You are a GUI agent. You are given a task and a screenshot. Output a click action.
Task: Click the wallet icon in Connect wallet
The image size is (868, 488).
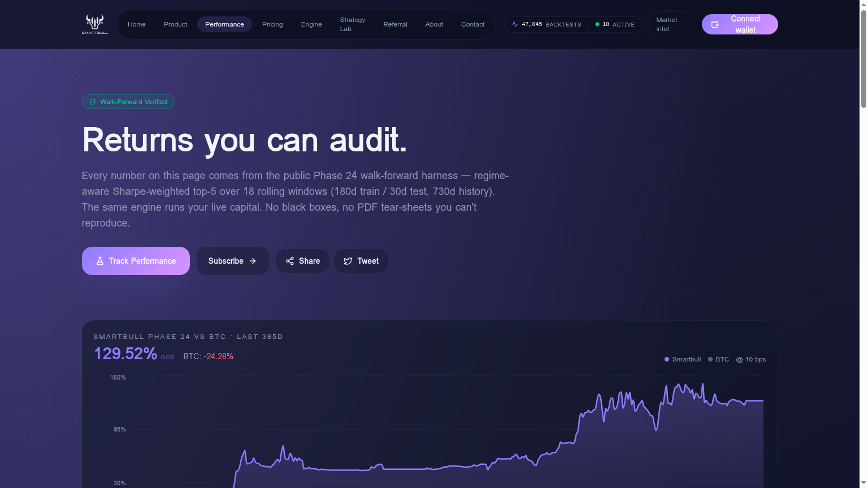point(715,24)
